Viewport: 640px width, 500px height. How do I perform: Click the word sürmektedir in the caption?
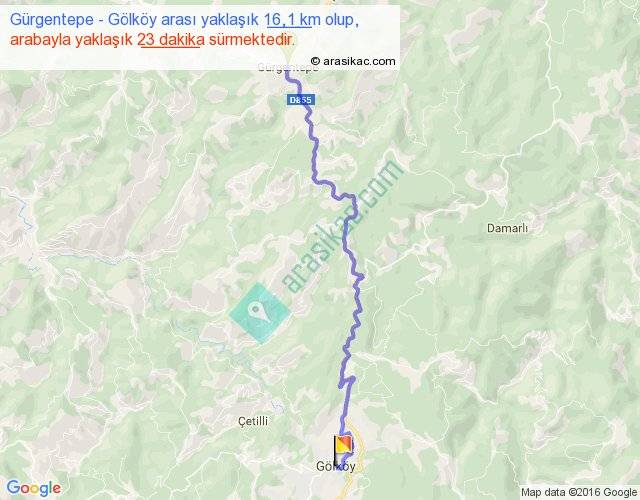pos(251,40)
